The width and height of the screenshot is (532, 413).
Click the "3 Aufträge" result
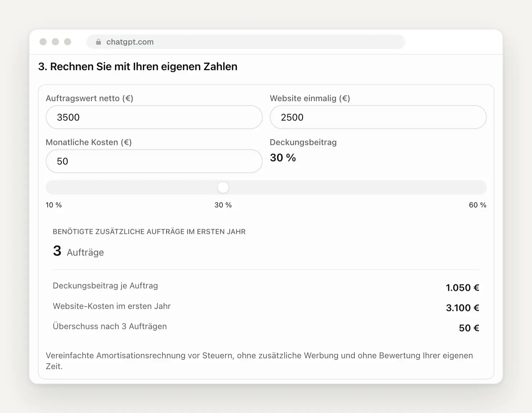pos(78,251)
